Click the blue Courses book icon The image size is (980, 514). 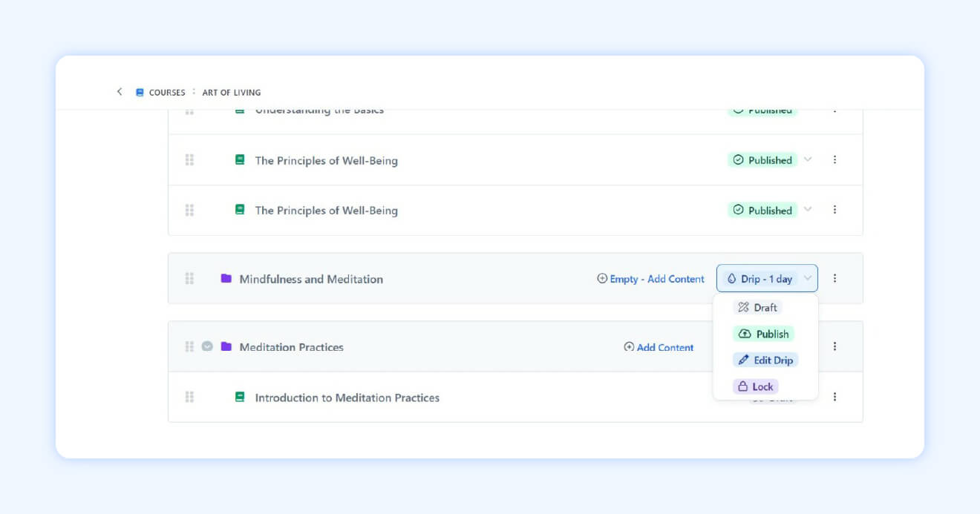point(140,93)
